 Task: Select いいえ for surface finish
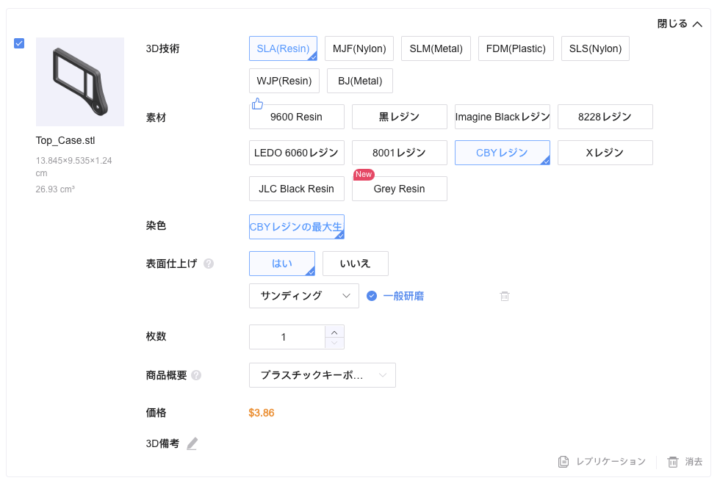point(355,264)
